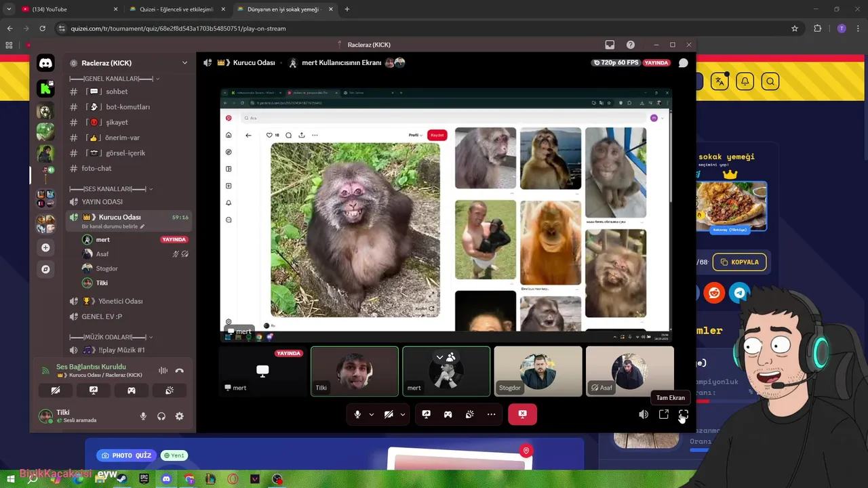868x488 pixels.
Task: Adjust stream volume speaker icon
Action: pyautogui.click(x=643, y=414)
